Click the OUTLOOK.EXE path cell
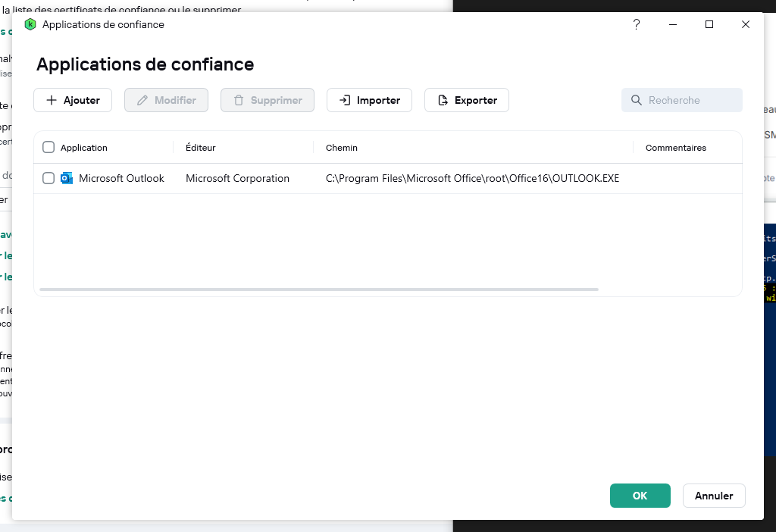Image resolution: width=776 pixels, height=532 pixels. 472,178
